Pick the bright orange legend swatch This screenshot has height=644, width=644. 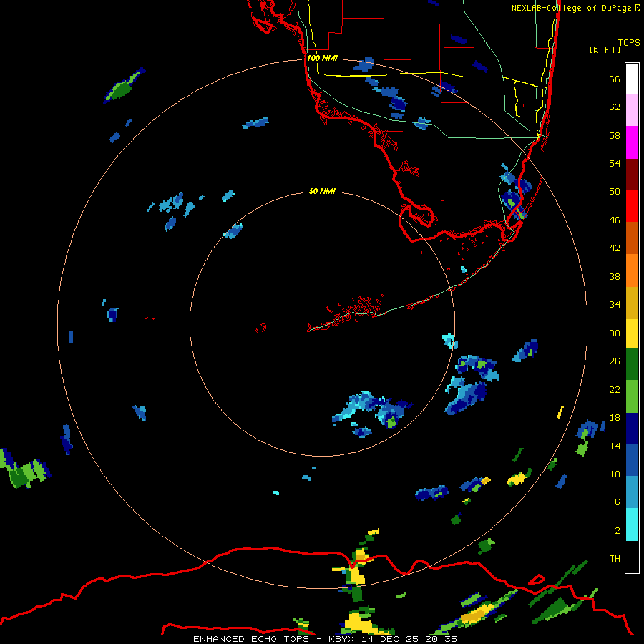(632, 270)
